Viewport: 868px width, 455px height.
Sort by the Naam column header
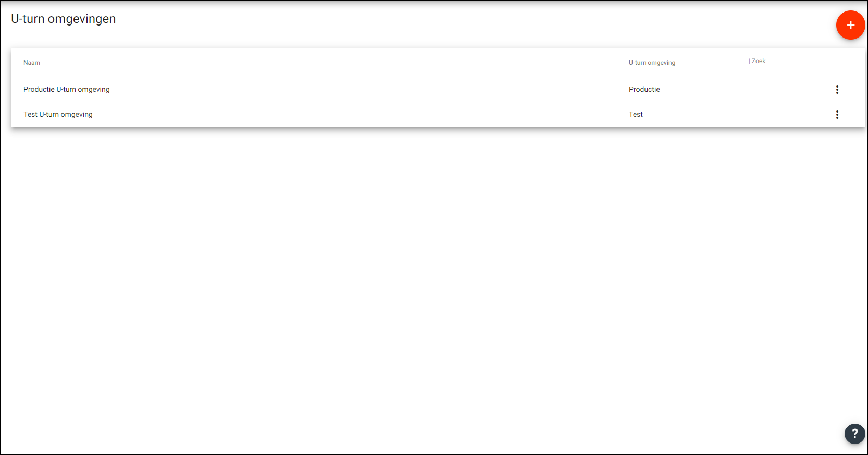pos(32,63)
